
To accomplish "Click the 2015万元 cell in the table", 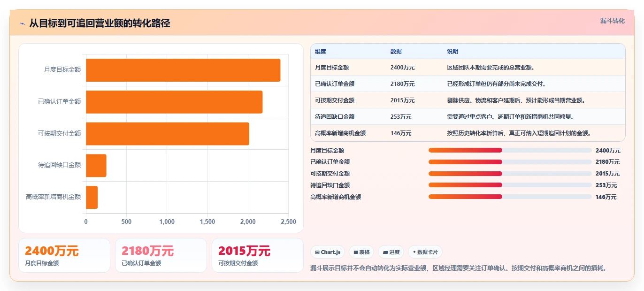I will point(402,100).
